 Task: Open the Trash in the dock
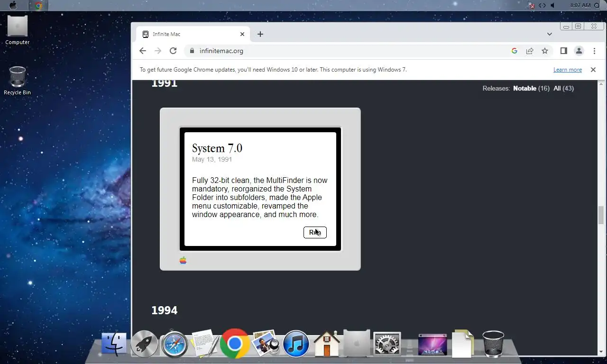click(493, 344)
